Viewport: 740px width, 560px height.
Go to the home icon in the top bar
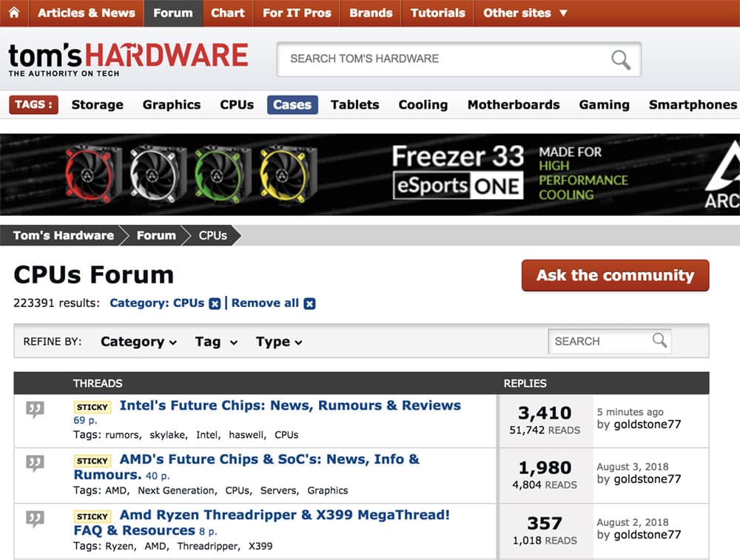[x=14, y=13]
